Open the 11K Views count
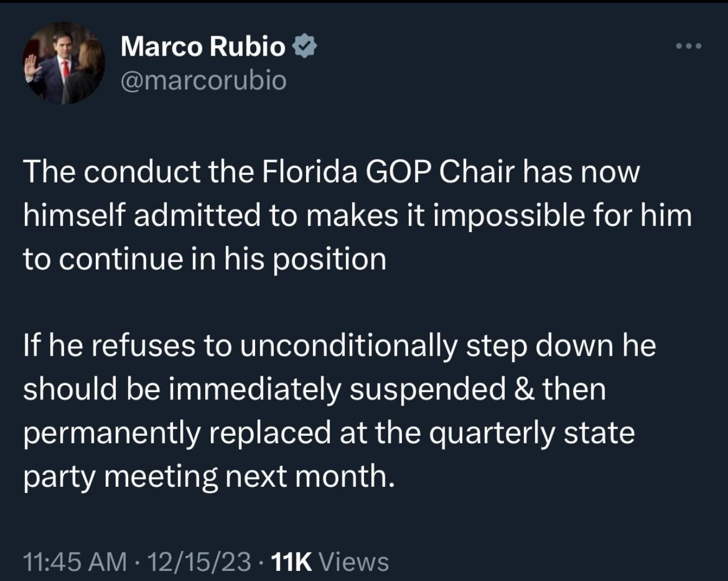The width and height of the screenshot is (728, 581). [x=330, y=562]
